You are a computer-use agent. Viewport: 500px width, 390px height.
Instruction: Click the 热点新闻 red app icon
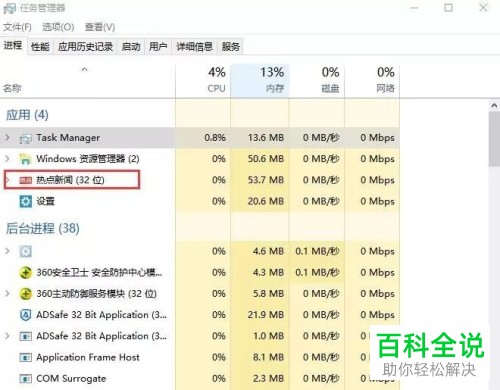pyautogui.click(x=26, y=180)
